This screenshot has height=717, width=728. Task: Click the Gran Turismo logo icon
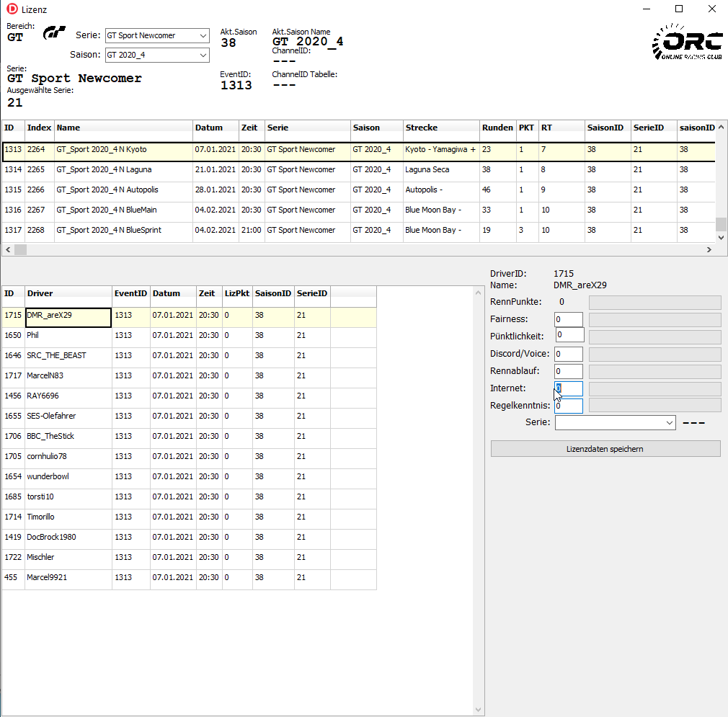55,33
